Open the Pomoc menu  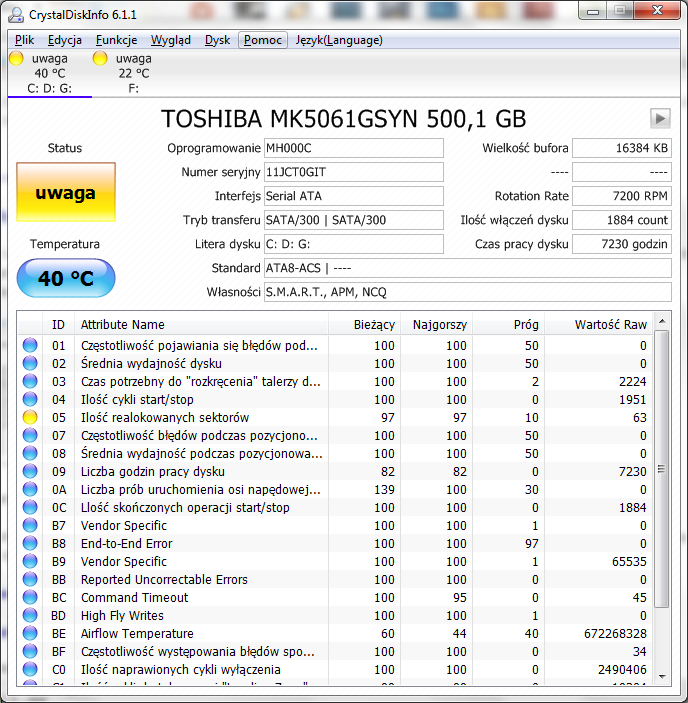click(263, 40)
